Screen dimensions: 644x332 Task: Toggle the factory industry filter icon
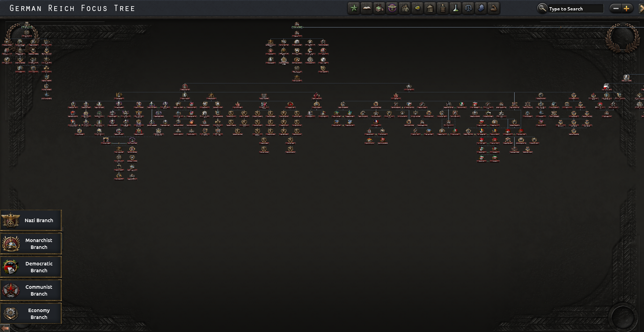tap(379, 8)
